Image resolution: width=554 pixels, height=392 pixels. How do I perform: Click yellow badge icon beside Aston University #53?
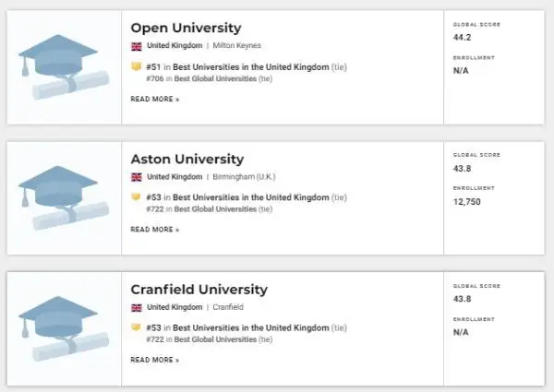tap(137, 196)
